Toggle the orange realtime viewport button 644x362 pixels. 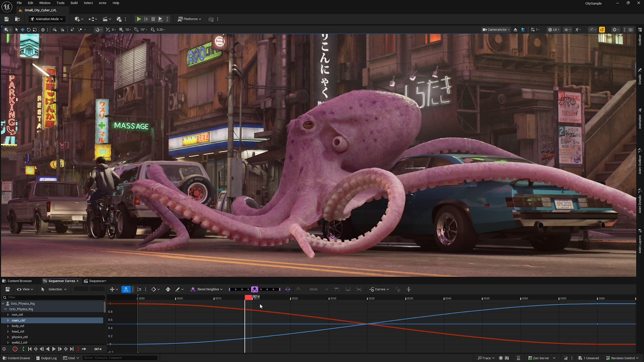point(602,29)
